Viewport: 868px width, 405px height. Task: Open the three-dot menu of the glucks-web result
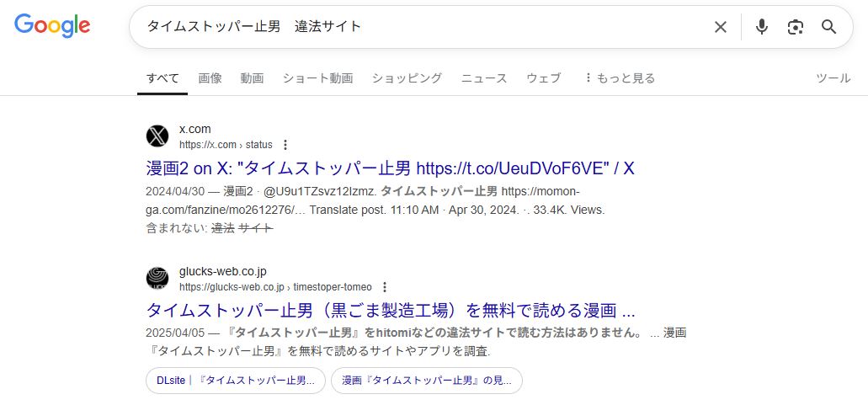pos(385,287)
